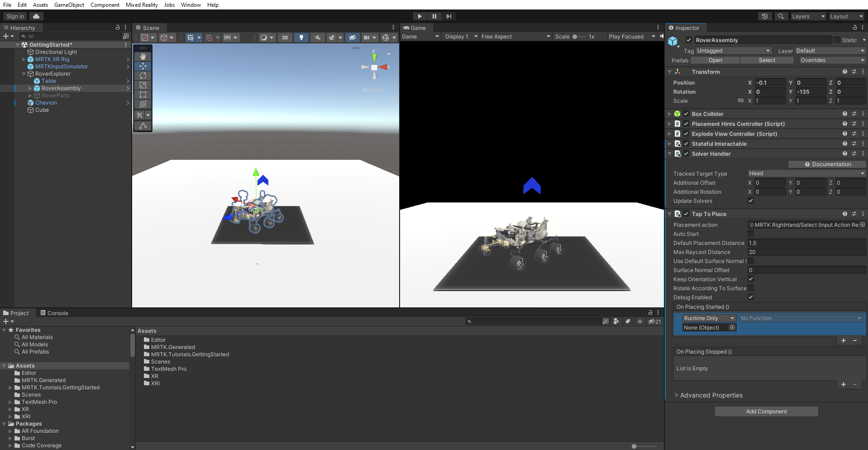
Task: Select the Hand view tool
Action: (x=143, y=57)
